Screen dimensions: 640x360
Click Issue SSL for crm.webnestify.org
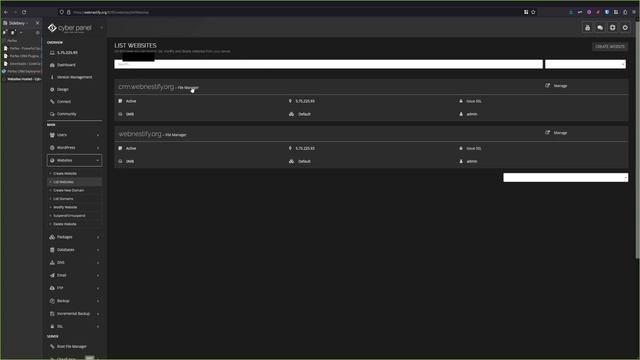473,101
